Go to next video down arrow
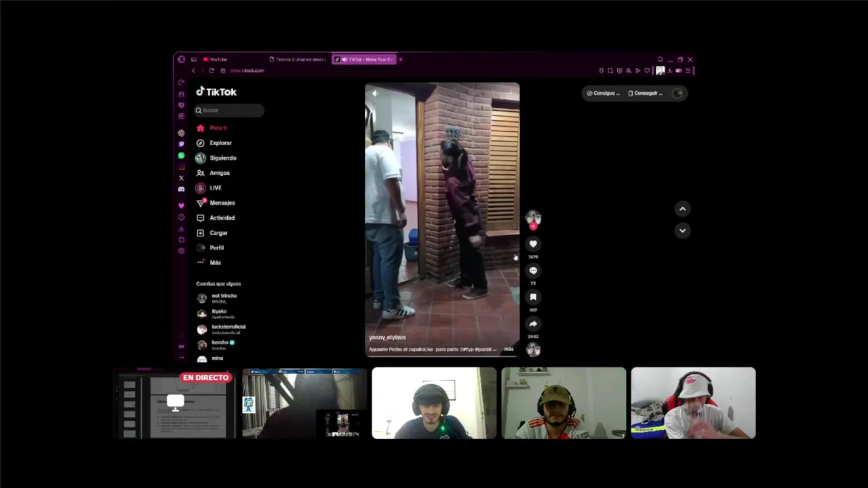Viewport: 868px width, 488px height. [x=682, y=230]
